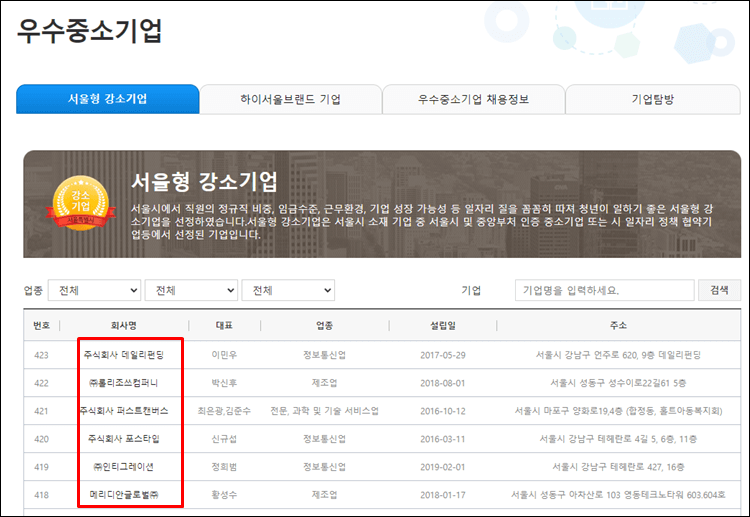The image size is (750, 517).
Task: Click the 주식회사 포스타입 company name
Action: pos(125,438)
